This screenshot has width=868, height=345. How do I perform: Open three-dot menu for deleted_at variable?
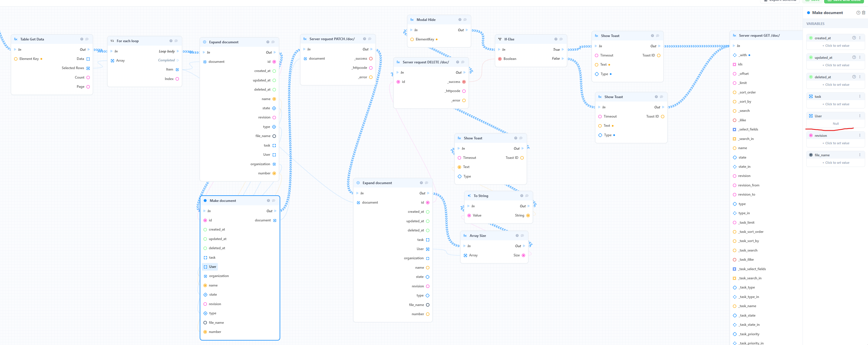pos(860,77)
